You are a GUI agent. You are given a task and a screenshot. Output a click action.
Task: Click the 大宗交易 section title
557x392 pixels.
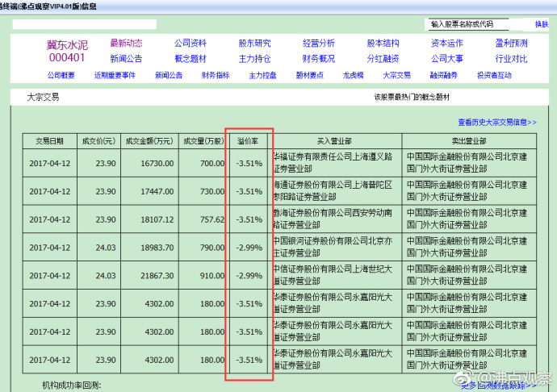coord(43,98)
